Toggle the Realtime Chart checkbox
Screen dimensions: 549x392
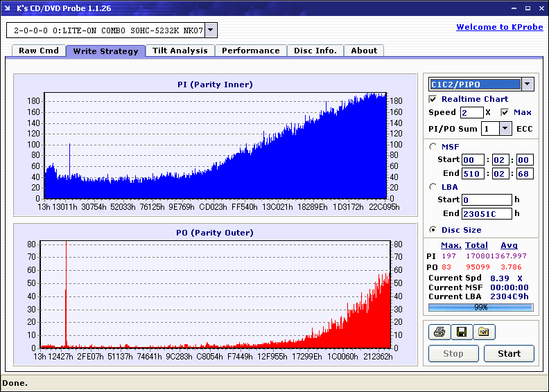pyautogui.click(x=433, y=99)
